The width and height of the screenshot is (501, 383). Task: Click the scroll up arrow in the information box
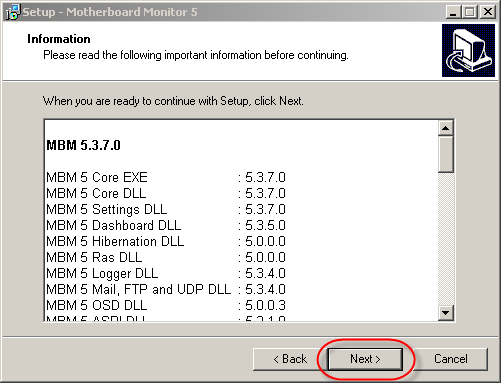pos(446,128)
